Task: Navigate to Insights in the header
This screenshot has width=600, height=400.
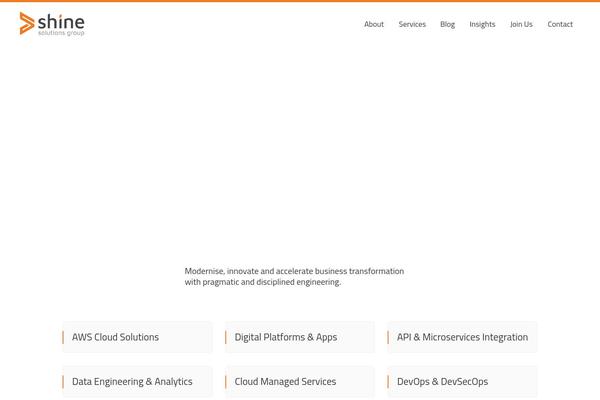Action: tap(482, 24)
